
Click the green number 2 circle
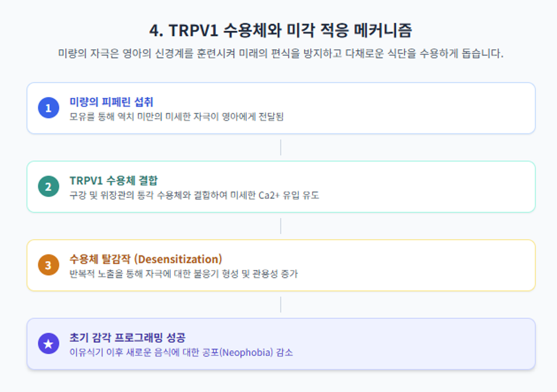[49, 187]
